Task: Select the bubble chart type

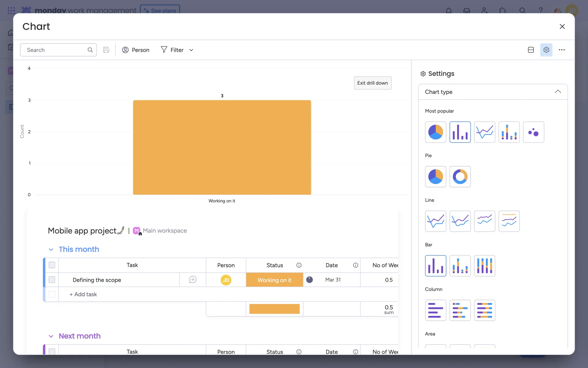Action: (x=533, y=132)
